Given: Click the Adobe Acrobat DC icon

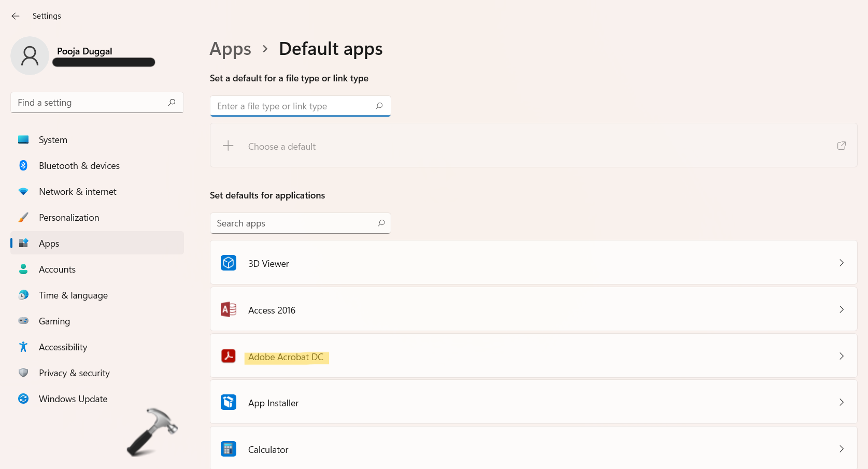Looking at the screenshot, I should (229, 356).
